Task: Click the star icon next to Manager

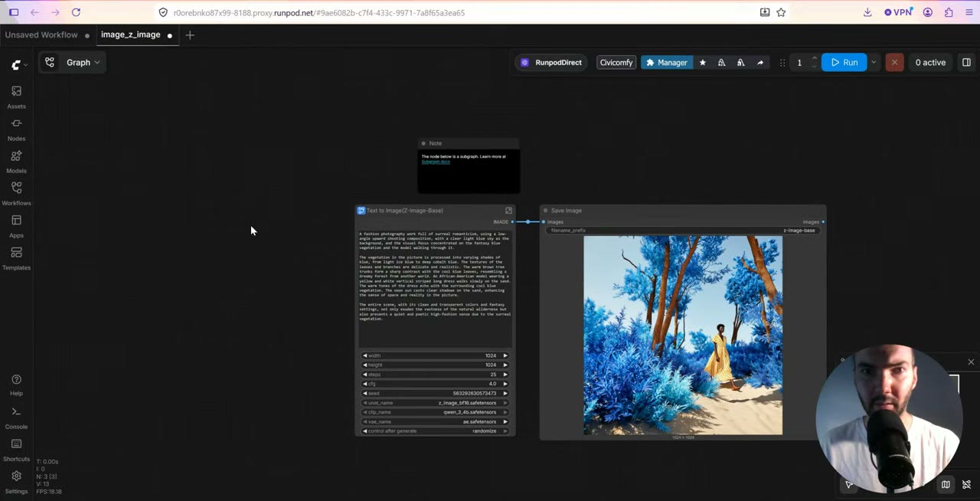Action: [x=702, y=63]
